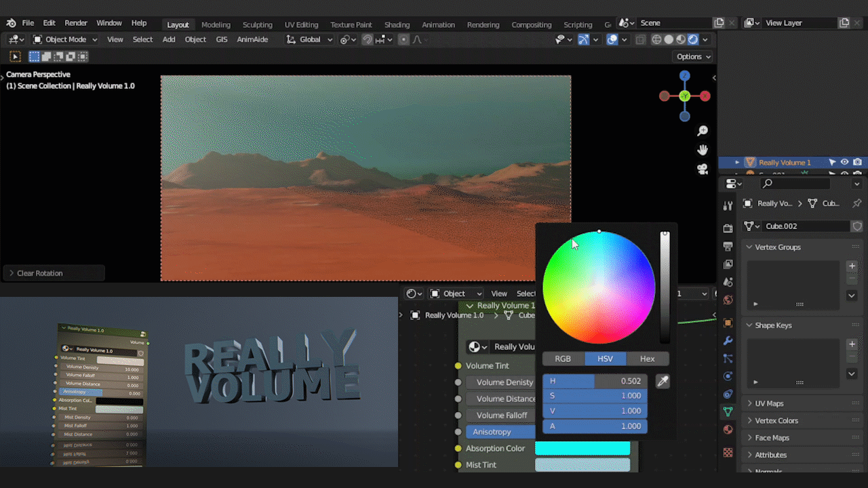
Task: Toggle render camera of Really Volume 1
Action: (x=857, y=163)
